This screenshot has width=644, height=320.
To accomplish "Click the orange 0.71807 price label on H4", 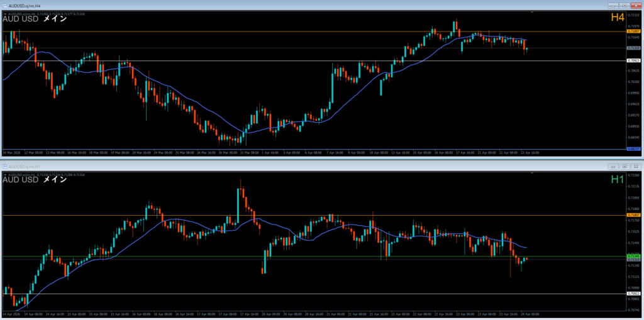I will point(634,31).
